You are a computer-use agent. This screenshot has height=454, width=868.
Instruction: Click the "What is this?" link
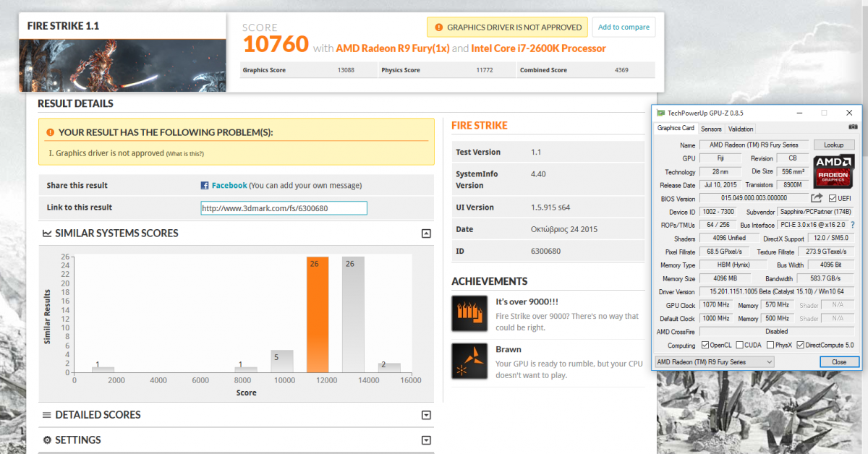tap(185, 154)
